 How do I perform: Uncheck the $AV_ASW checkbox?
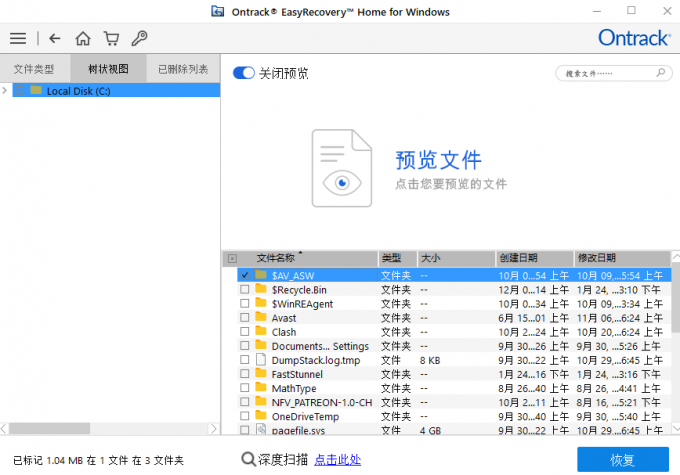coord(245,275)
